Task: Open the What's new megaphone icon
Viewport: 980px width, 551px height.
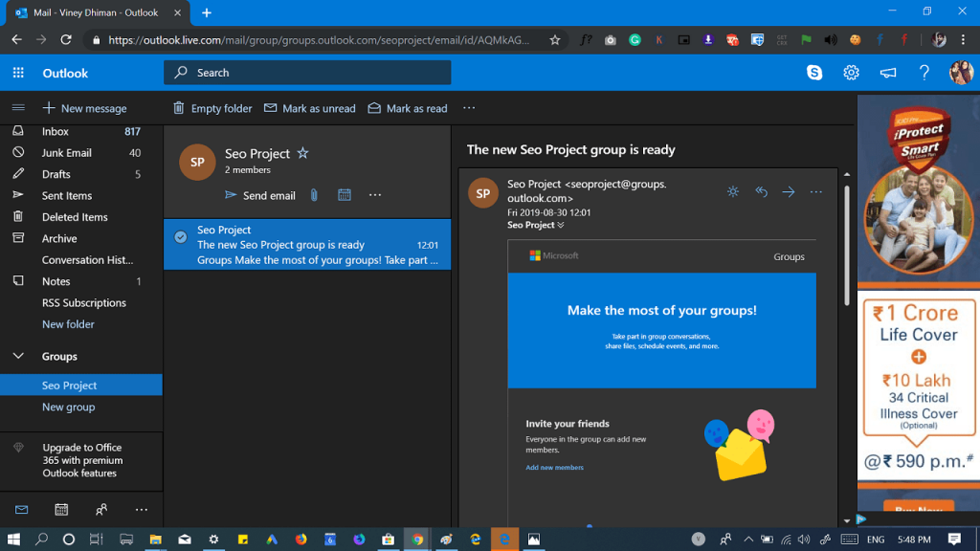Action: point(887,73)
